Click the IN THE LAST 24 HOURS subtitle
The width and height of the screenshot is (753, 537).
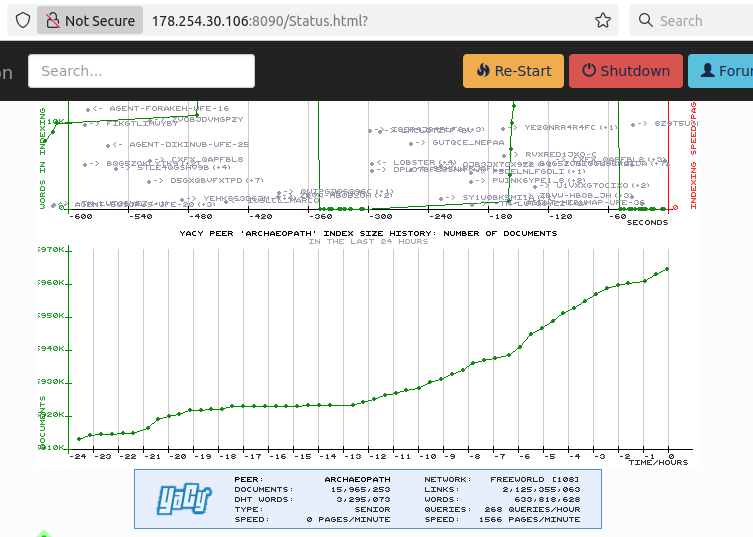pos(368,242)
